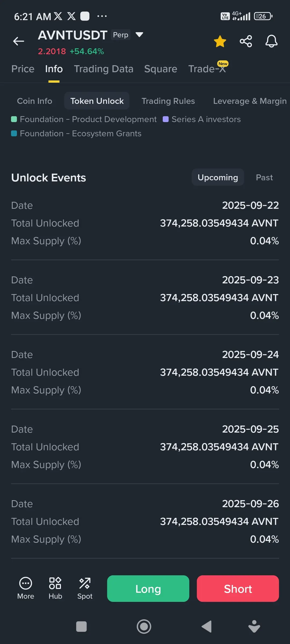The height and width of the screenshot is (644, 290).
Task: Open the Trading Data tab
Action: coord(104,69)
